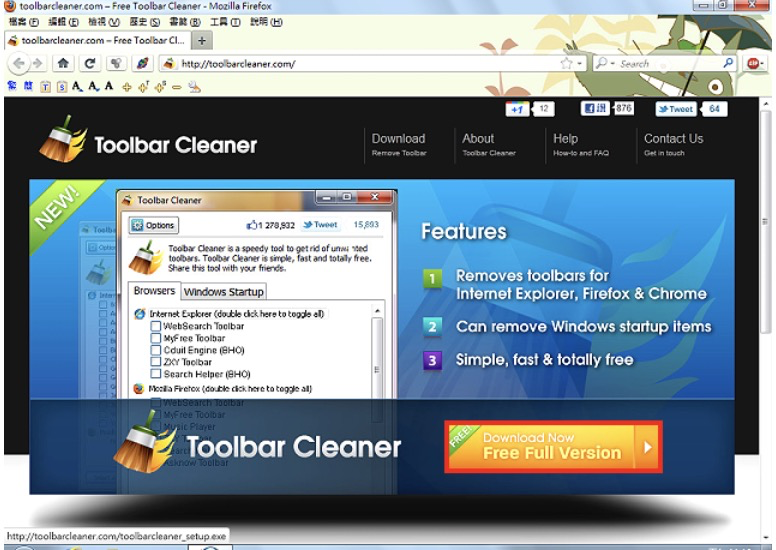Click the site icon in the address bar
Image resolution: width=776 pixels, height=550 pixels.
[x=169, y=63]
